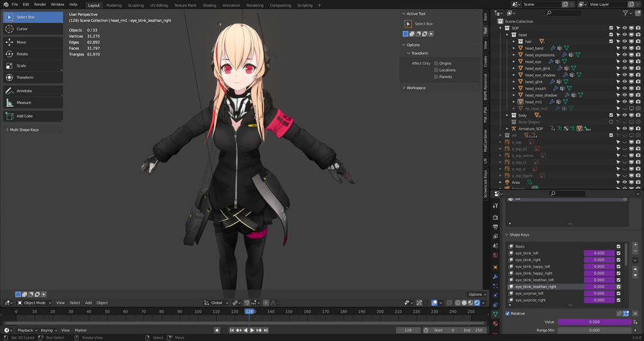Click the Range Min value field
Viewport: 644px width, 341px height.
coord(594,330)
